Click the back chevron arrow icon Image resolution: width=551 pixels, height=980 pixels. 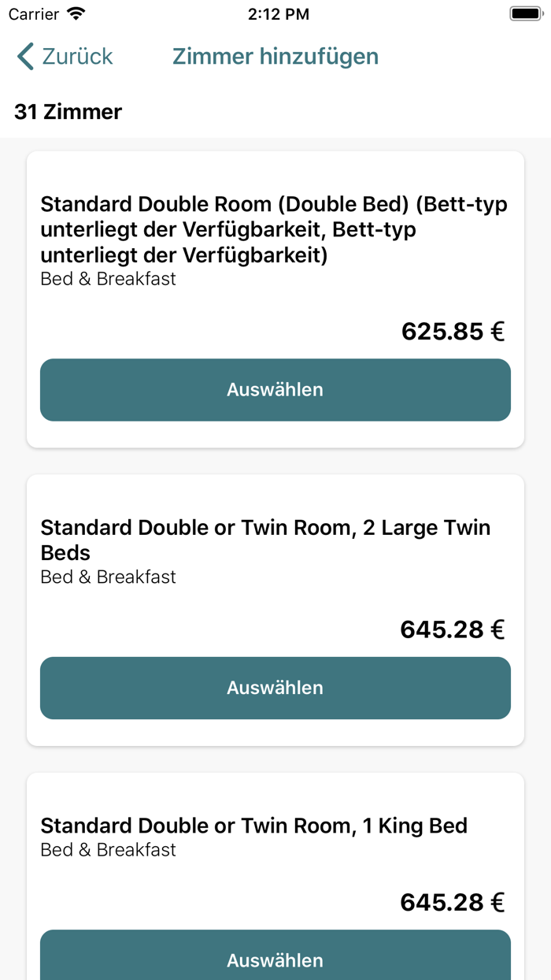[x=23, y=56]
